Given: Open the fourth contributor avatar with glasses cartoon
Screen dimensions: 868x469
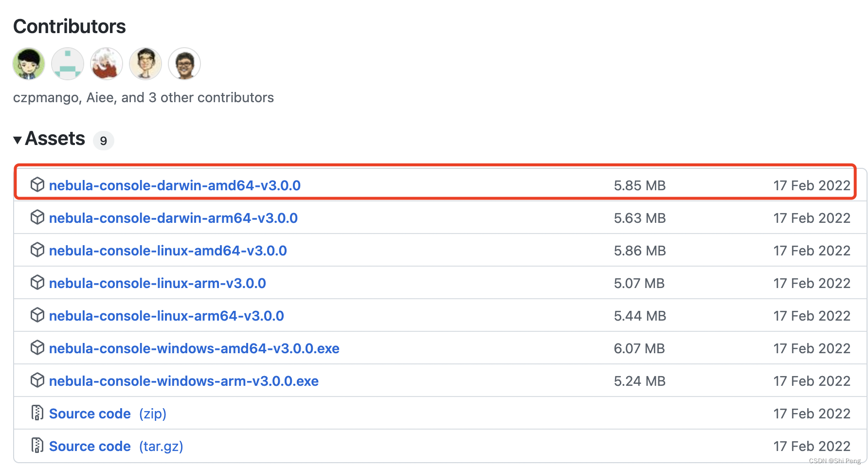Looking at the screenshot, I should point(145,64).
